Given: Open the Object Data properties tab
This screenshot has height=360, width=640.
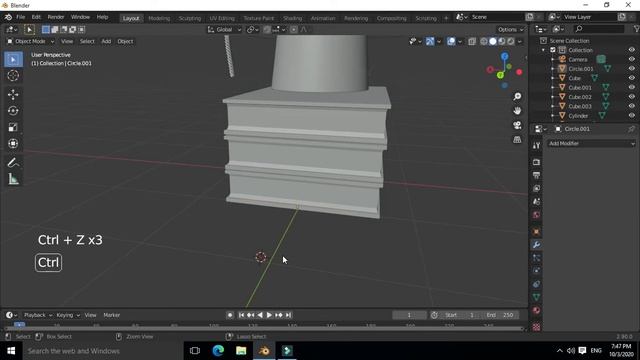Looking at the screenshot, I should 536,297.
